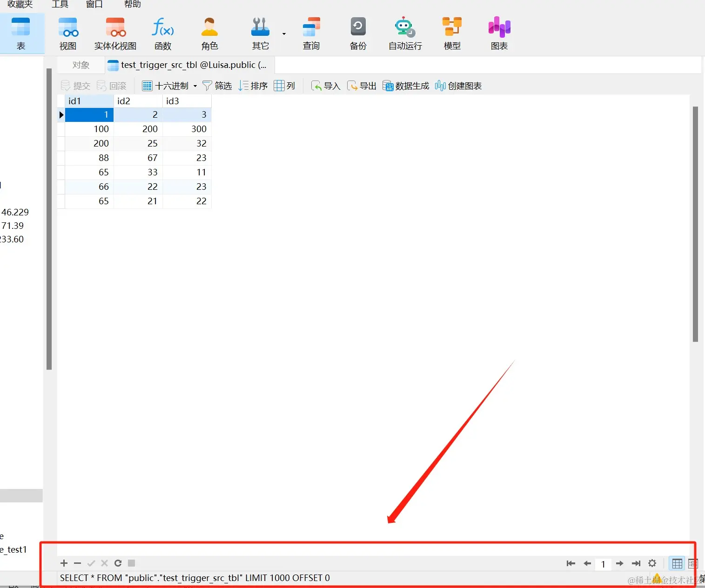Select the id1 cell with value 66

[x=89, y=187]
